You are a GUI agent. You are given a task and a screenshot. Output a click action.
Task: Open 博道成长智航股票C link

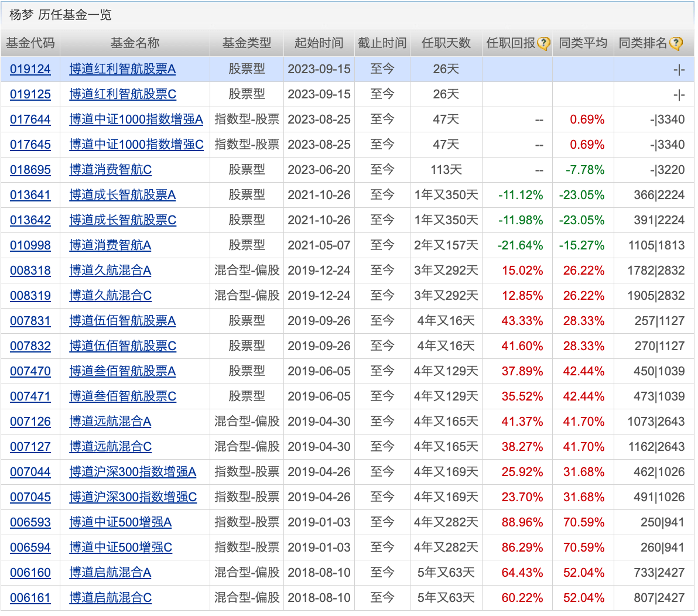pos(122,220)
